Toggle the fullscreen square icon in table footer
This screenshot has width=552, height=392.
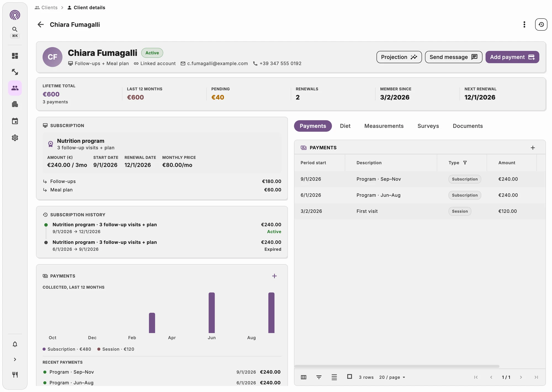tap(349, 377)
